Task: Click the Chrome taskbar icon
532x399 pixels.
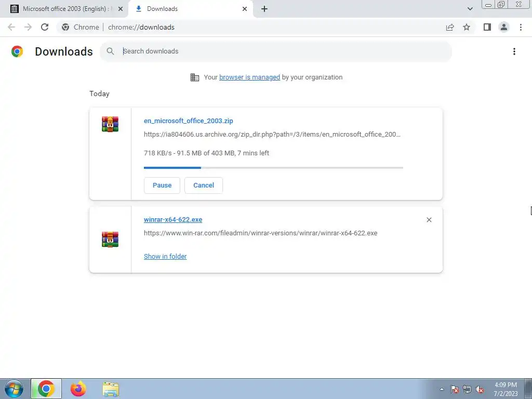Action: coord(46,389)
